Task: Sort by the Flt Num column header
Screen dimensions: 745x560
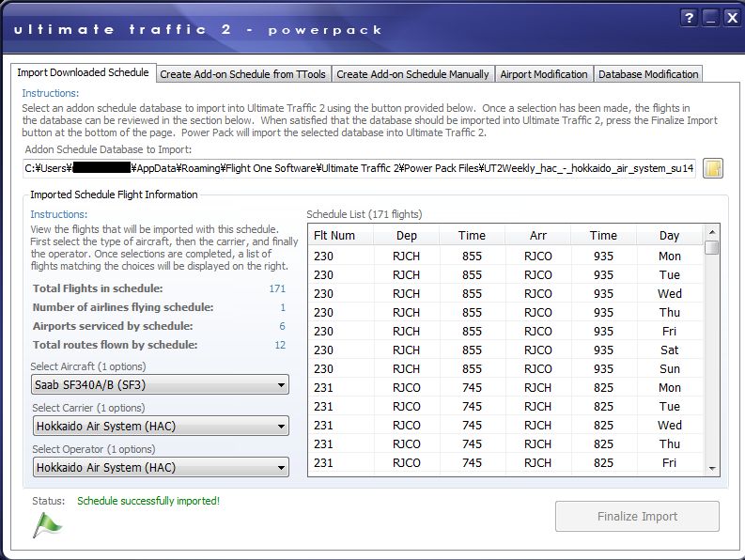Action: click(x=341, y=235)
